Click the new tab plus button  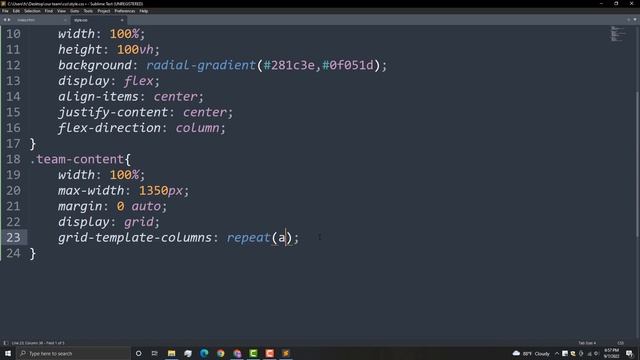pyautogui.click(x=629, y=20)
